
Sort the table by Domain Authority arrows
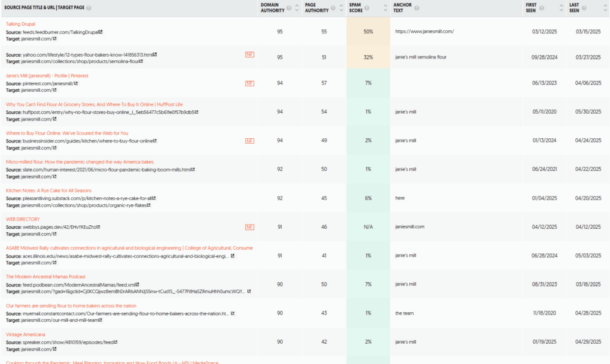297,8
